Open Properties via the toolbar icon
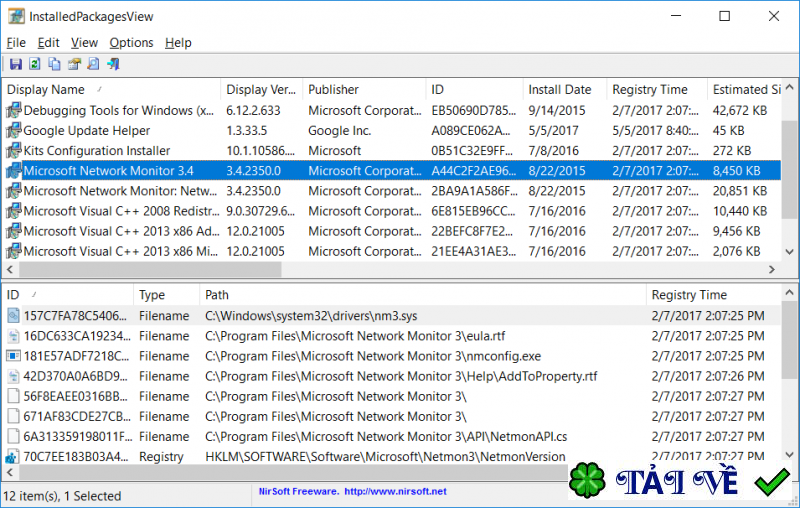The width and height of the screenshot is (800, 508). point(74,65)
